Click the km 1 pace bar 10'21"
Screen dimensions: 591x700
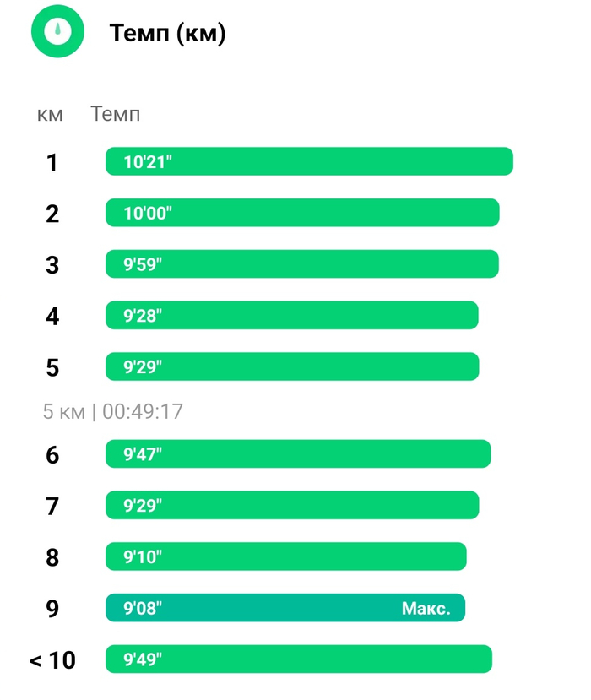309,161
